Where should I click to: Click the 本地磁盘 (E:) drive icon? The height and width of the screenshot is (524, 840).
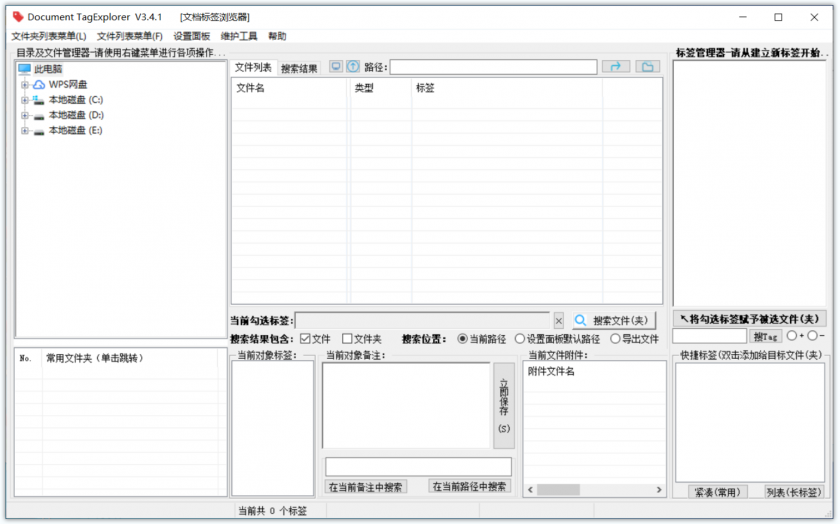pyautogui.click(x=39, y=130)
